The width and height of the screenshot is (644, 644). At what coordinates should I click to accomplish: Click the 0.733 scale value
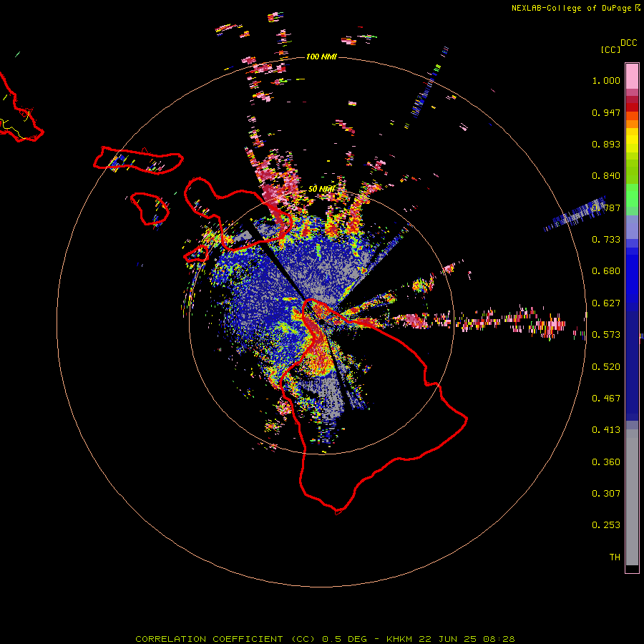click(x=606, y=240)
